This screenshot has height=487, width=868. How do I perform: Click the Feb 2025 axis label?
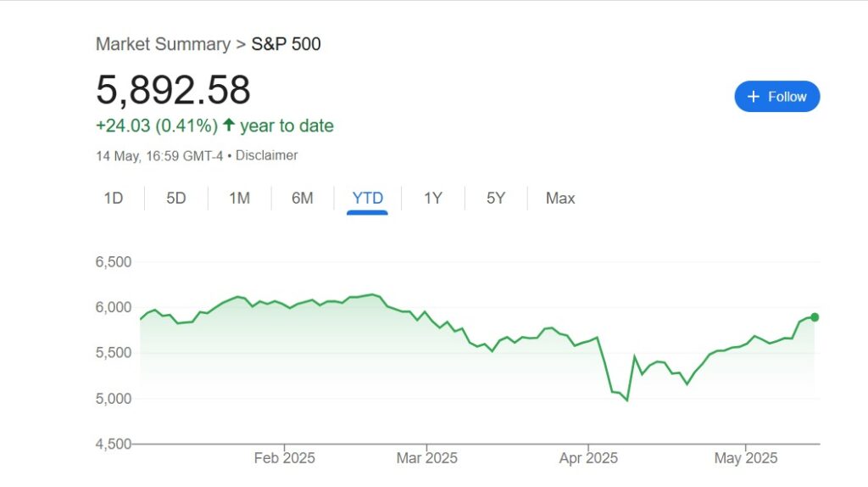click(285, 458)
